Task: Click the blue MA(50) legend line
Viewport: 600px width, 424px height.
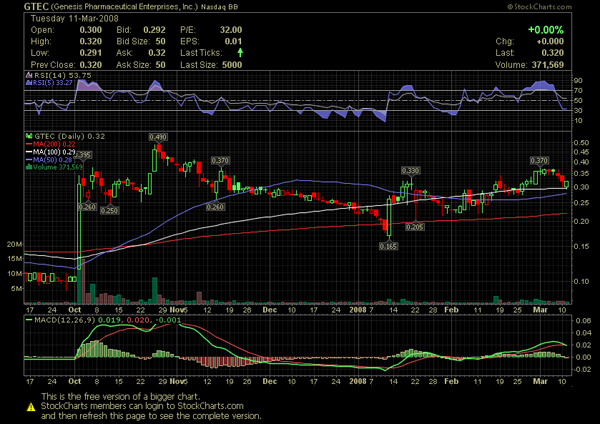Action: (29, 160)
